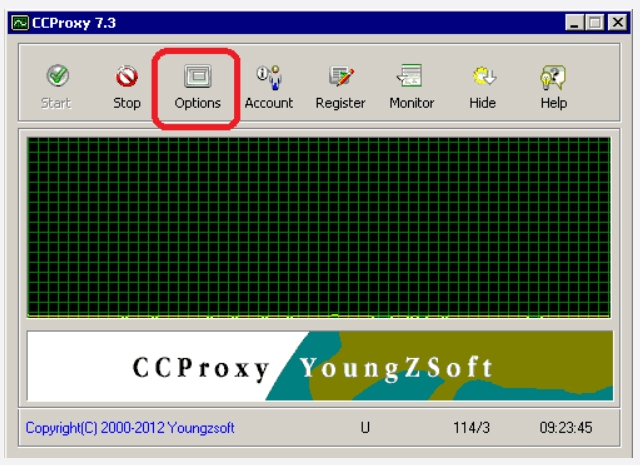
Task: Close the CCProxy window
Action: pyautogui.click(x=618, y=22)
